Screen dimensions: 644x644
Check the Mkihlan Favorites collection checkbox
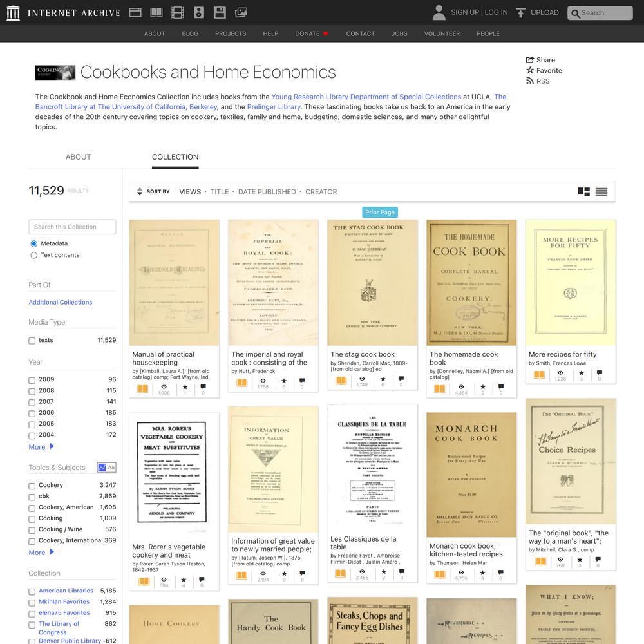[x=32, y=603]
